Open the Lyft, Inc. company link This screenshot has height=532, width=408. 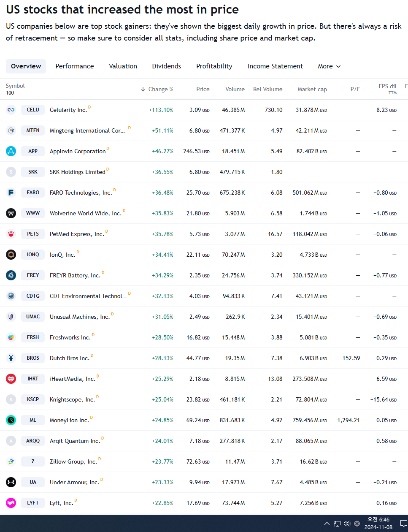pyautogui.click(x=62, y=503)
